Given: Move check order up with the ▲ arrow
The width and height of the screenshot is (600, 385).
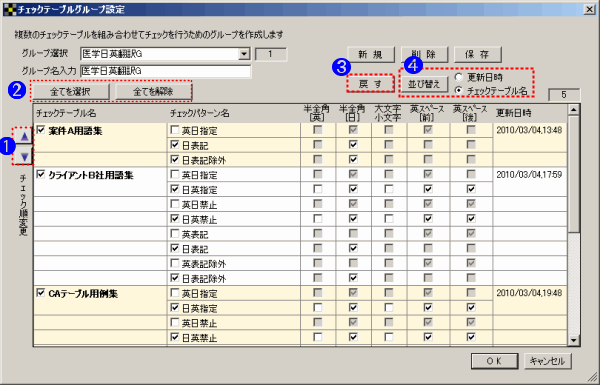Looking at the screenshot, I should [24, 136].
